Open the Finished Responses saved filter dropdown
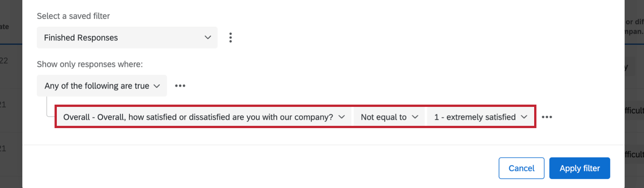Image resolution: width=644 pixels, height=188 pixels. [127, 38]
